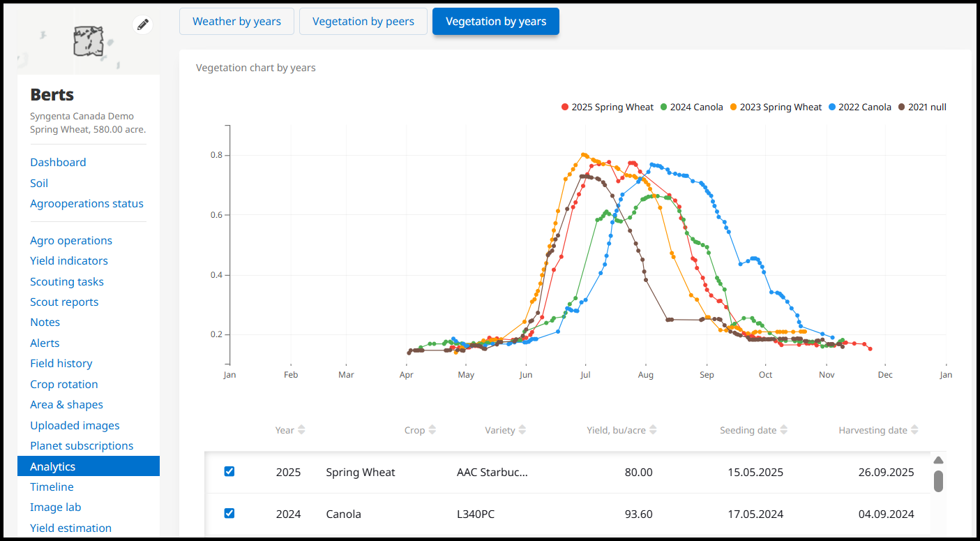Sort table by Year column arrows
Screen dimensions: 980x541
pyautogui.click(x=301, y=430)
